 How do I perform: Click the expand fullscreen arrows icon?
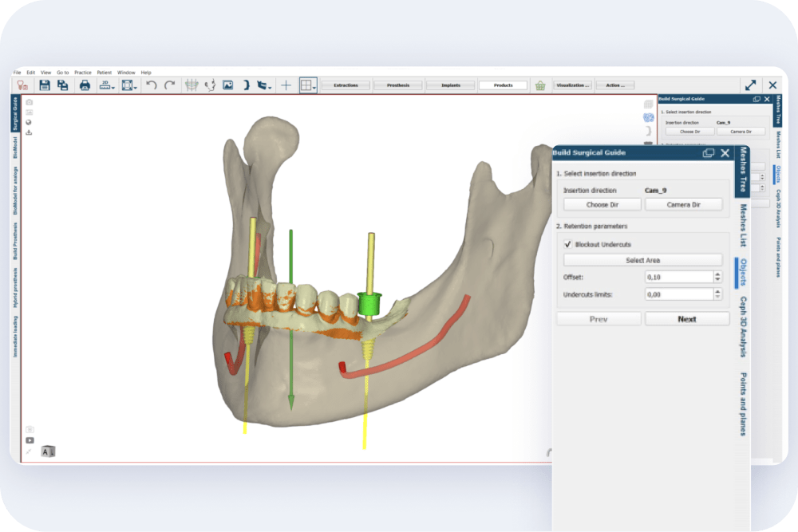pos(750,85)
